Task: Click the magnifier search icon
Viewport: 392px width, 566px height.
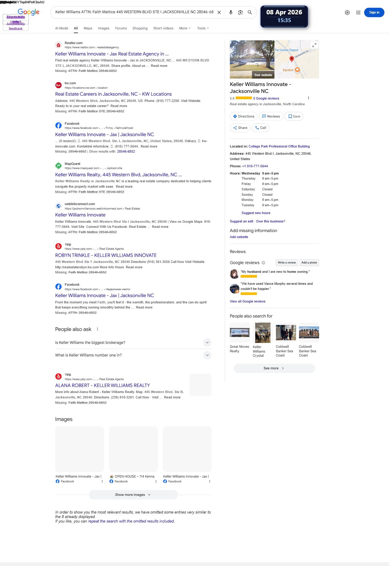Action: (x=250, y=12)
